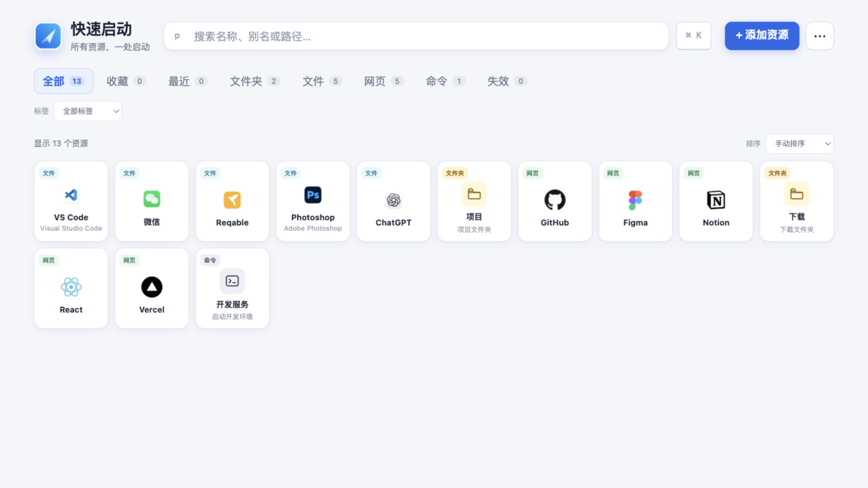This screenshot has width=868, height=488.
Task: Open the Notion logo icon
Action: pos(716,200)
